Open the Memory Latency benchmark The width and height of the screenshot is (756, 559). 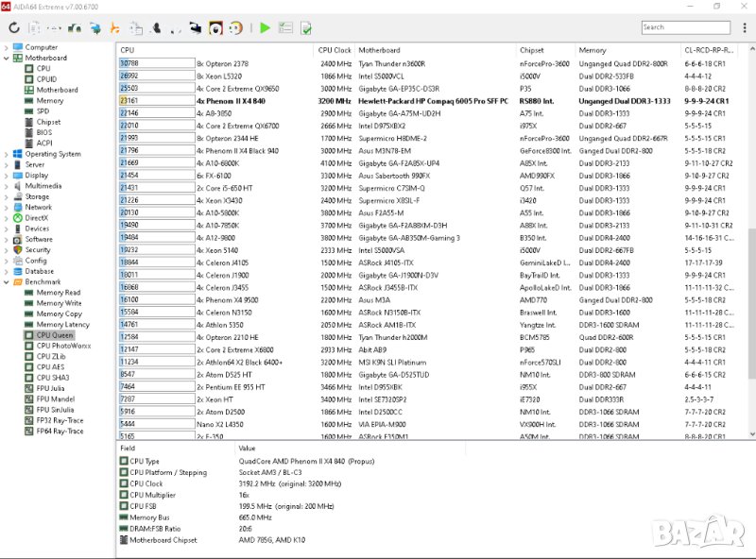[62, 325]
